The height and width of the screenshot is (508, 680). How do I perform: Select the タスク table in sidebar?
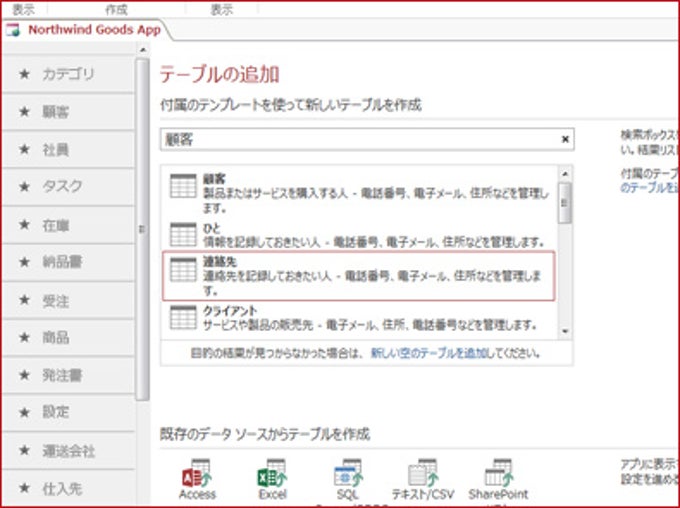pyautogui.click(x=68, y=187)
